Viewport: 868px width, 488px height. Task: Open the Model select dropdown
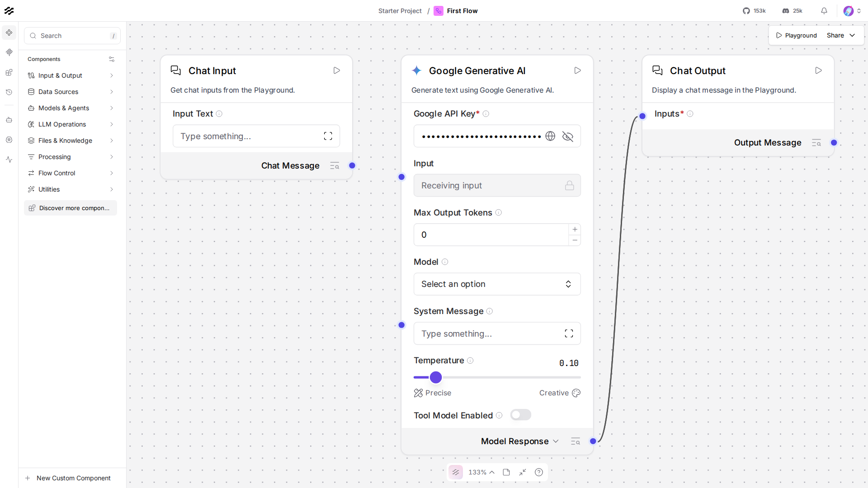click(x=497, y=284)
